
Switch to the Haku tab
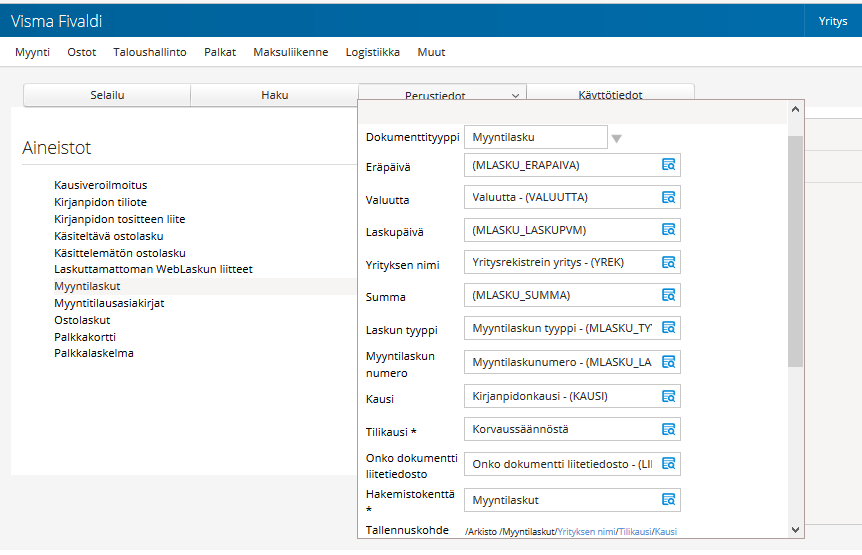click(275, 95)
